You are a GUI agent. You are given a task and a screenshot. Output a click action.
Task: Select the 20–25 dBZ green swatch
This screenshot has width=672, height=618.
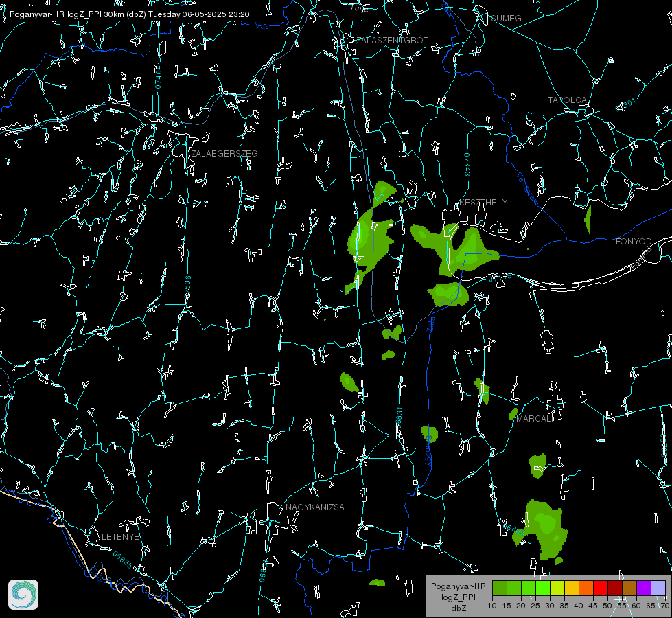coord(529,588)
